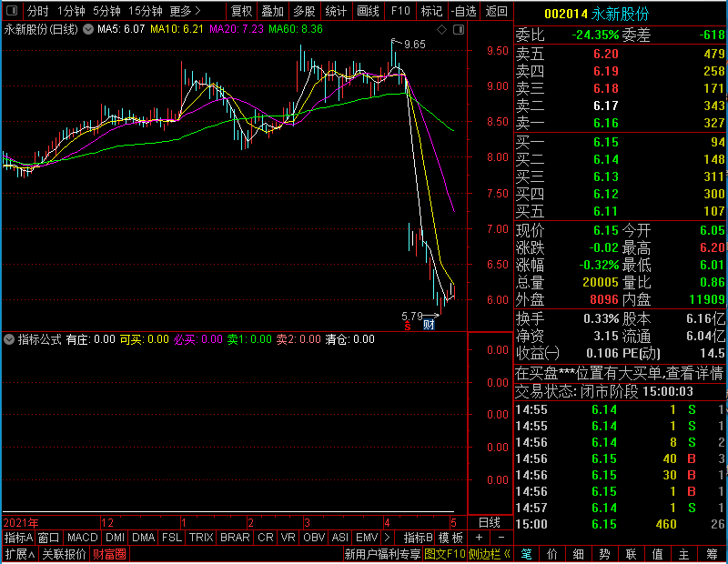Apply the VR indicator
Image resolution: width=728 pixels, height=564 pixels.
tap(288, 538)
